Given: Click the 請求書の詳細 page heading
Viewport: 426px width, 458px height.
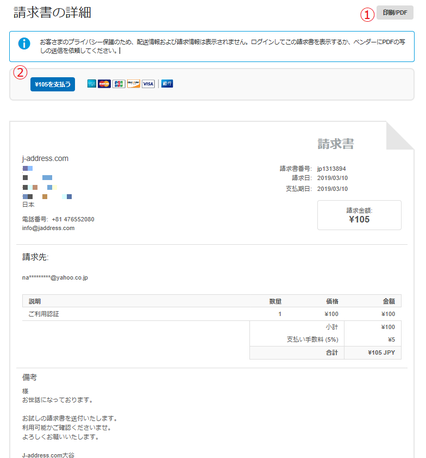Looking at the screenshot, I should [x=52, y=13].
